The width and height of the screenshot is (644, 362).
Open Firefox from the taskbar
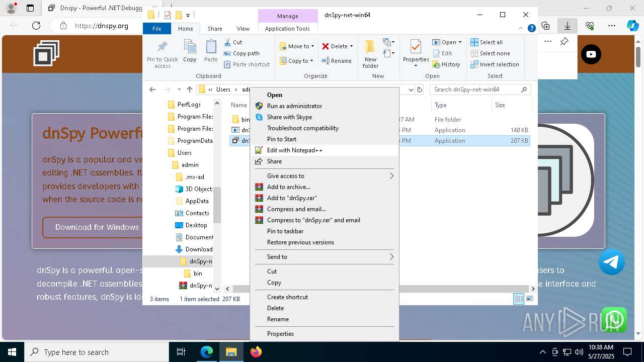(x=256, y=352)
